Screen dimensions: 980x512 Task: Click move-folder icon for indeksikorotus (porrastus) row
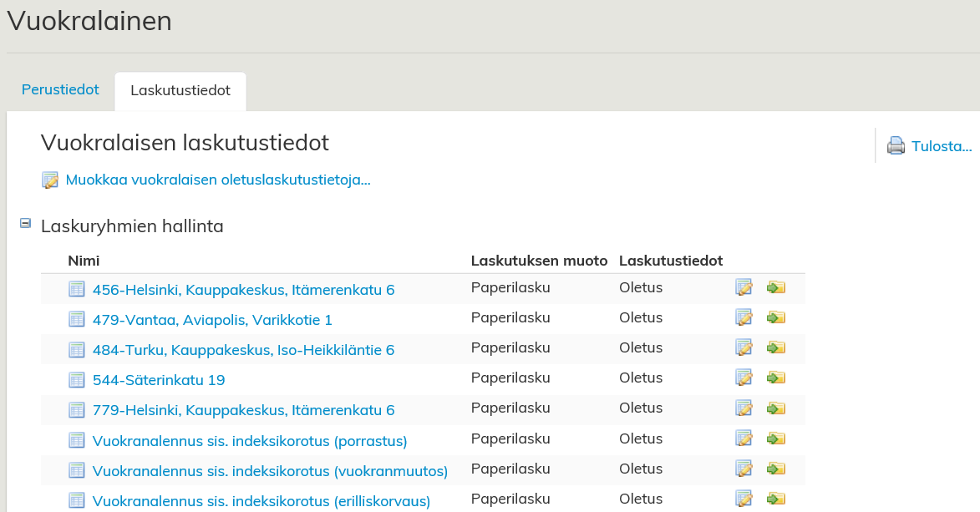click(x=775, y=438)
